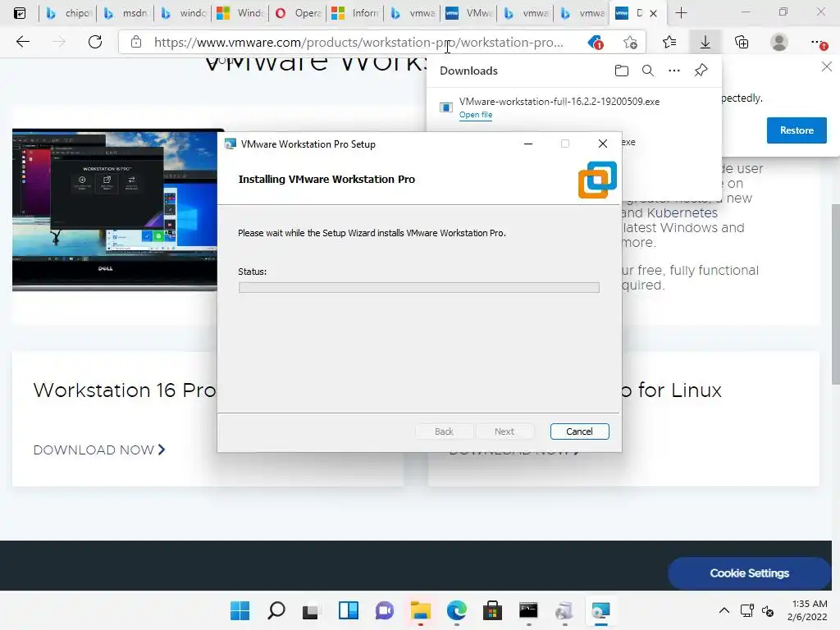
Task: Click the installation progress bar
Action: point(419,288)
